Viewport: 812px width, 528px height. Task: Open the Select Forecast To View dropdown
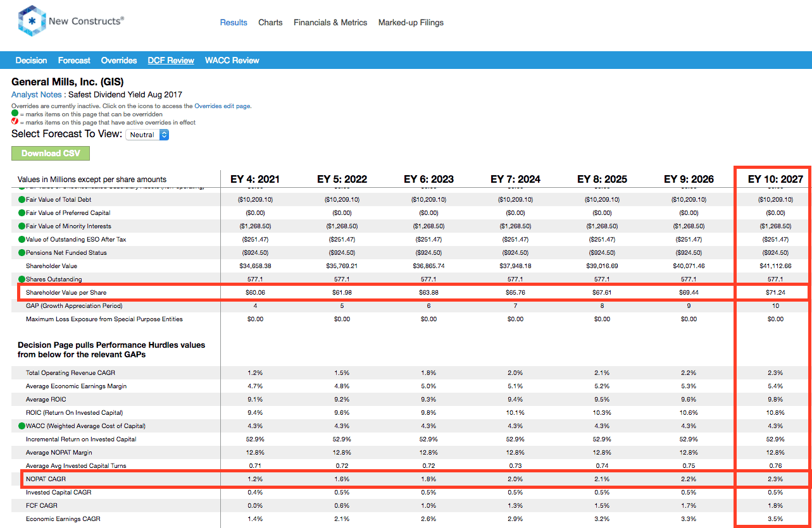[147, 135]
